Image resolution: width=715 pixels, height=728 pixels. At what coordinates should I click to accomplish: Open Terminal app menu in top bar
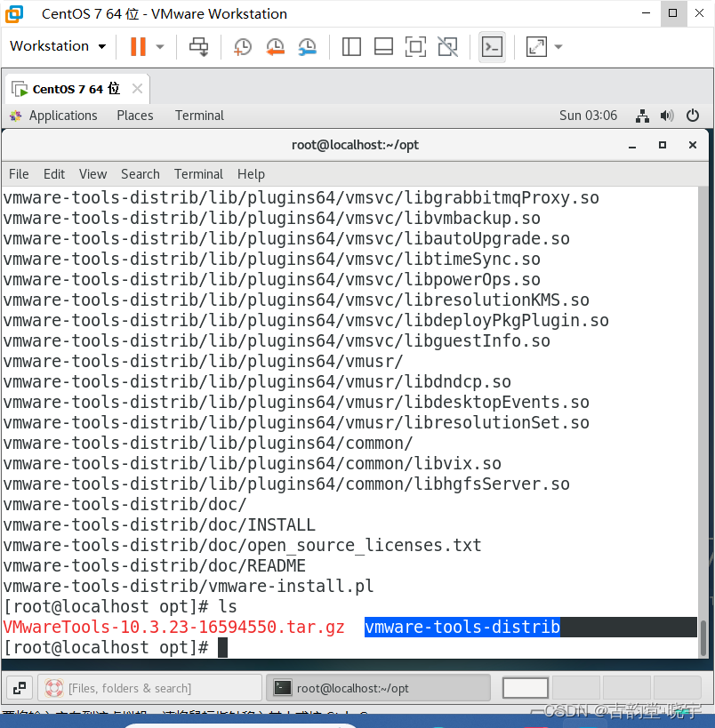(x=199, y=116)
